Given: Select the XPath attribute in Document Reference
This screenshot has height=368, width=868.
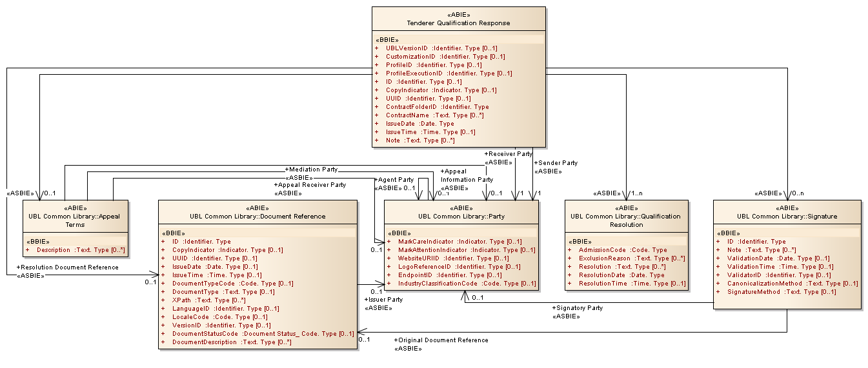Looking at the screenshot, I should [208, 300].
